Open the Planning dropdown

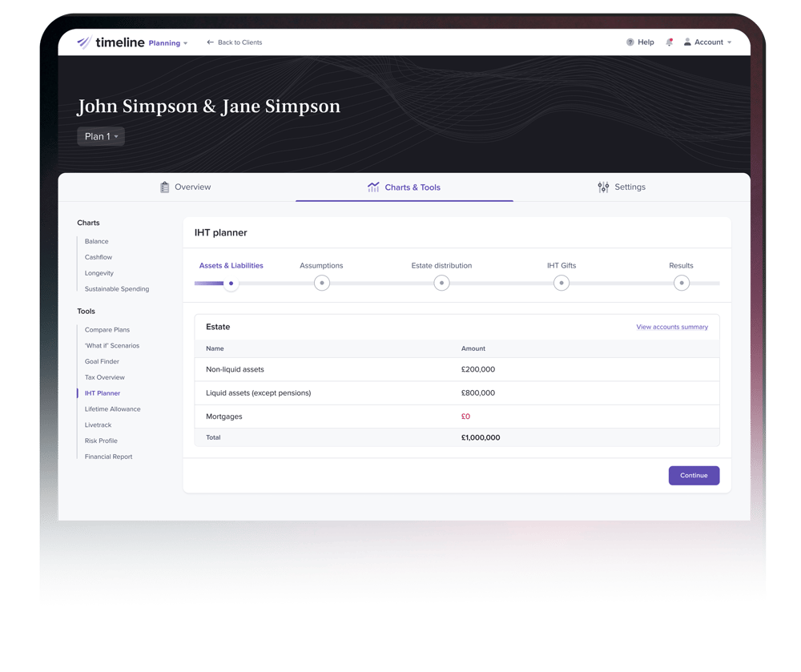pos(168,43)
